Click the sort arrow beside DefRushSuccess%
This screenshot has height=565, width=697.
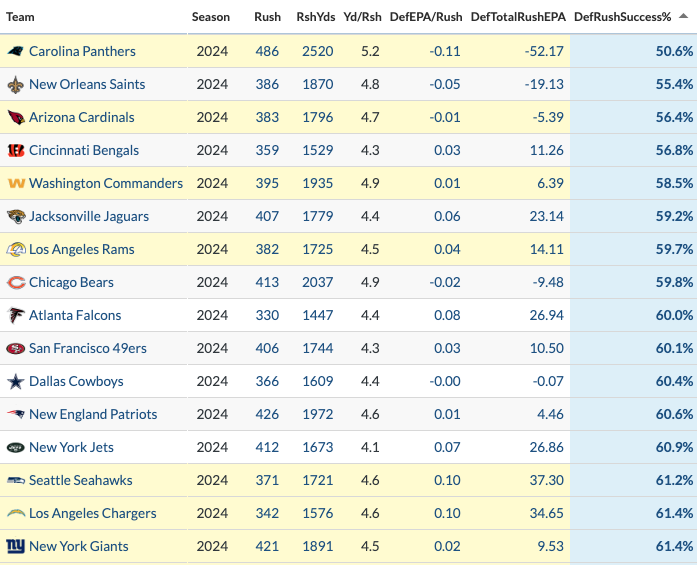pyautogui.click(x=684, y=16)
